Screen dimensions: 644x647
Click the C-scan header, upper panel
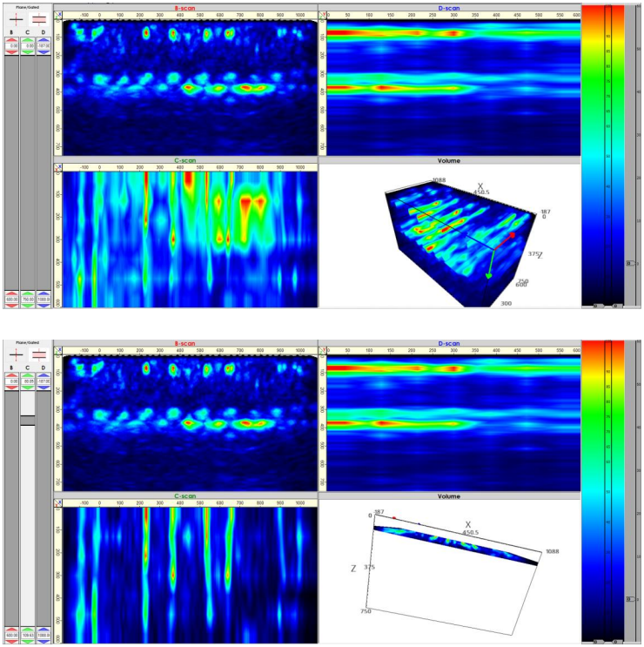point(185,160)
